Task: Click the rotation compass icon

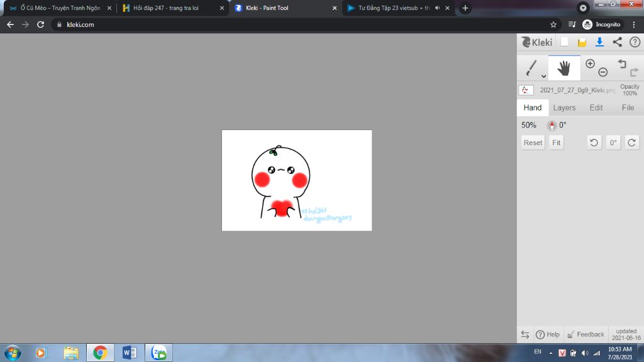Action: coord(552,125)
